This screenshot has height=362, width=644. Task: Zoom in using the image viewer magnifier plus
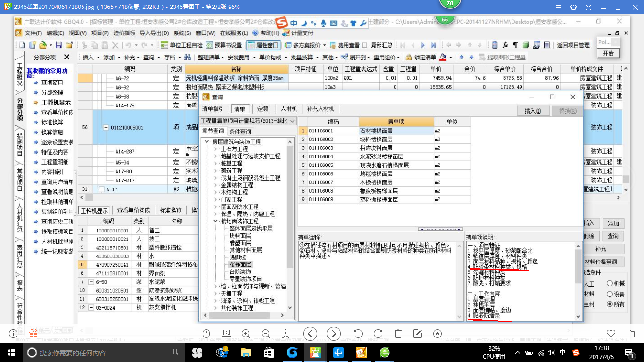point(246,334)
